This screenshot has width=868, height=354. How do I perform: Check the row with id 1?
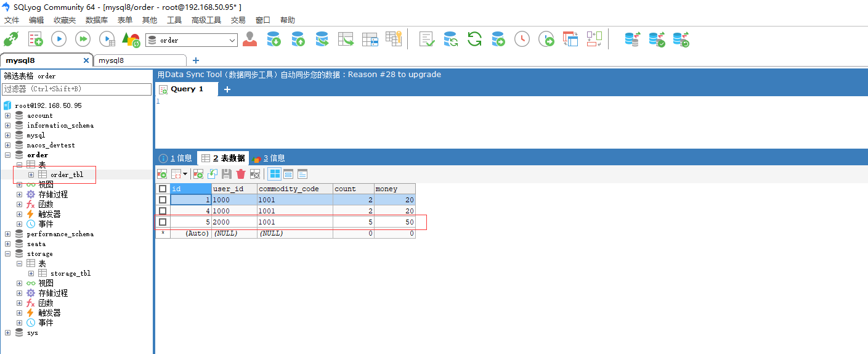click(x=163, y=200)
